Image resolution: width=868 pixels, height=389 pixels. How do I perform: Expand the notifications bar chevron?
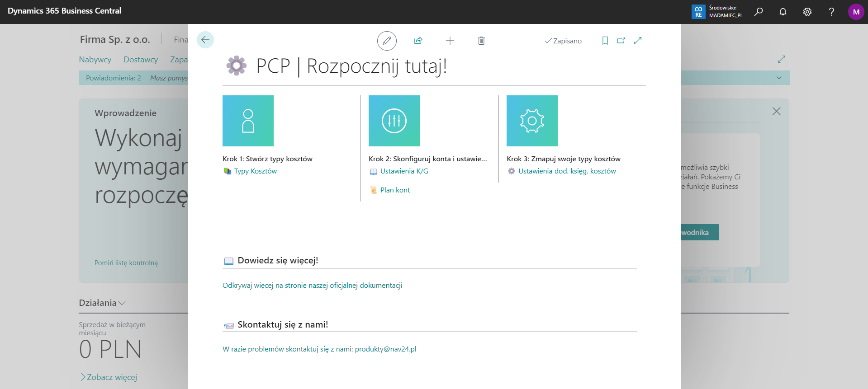point(779,78)
